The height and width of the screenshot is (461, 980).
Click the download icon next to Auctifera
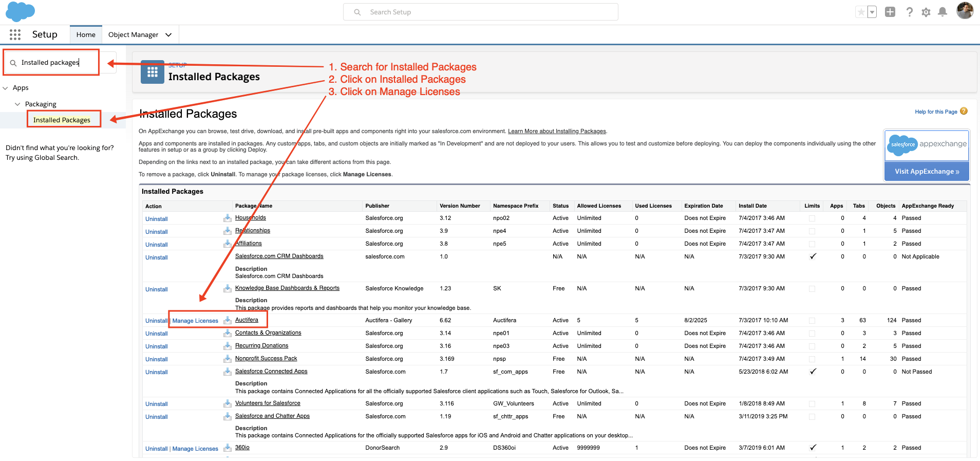228,320
